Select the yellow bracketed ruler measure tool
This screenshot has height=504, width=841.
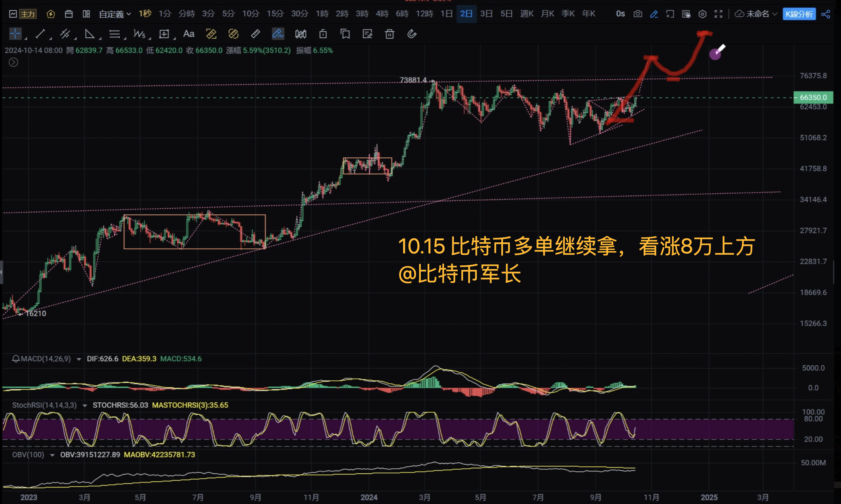(x=211, y=34)
